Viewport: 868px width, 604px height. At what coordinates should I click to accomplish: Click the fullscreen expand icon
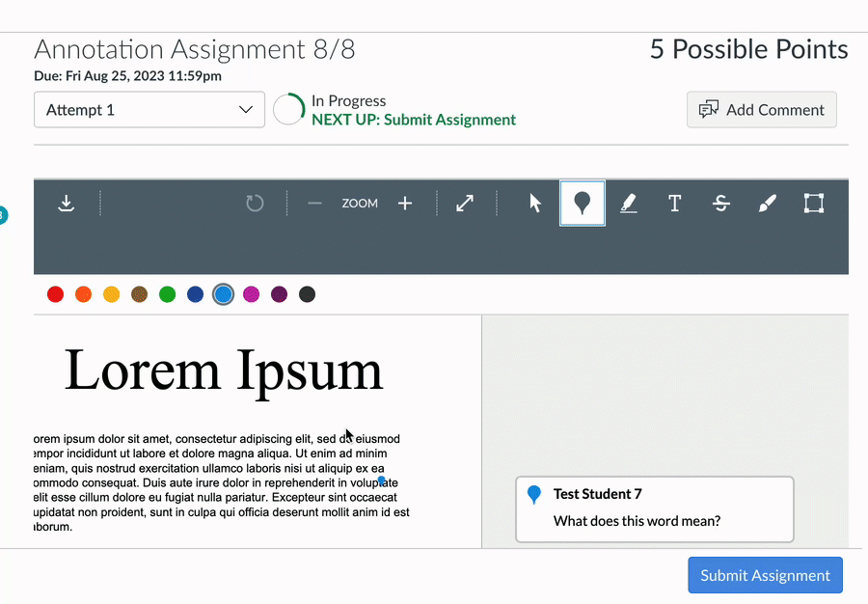click(x=464, y=203)
